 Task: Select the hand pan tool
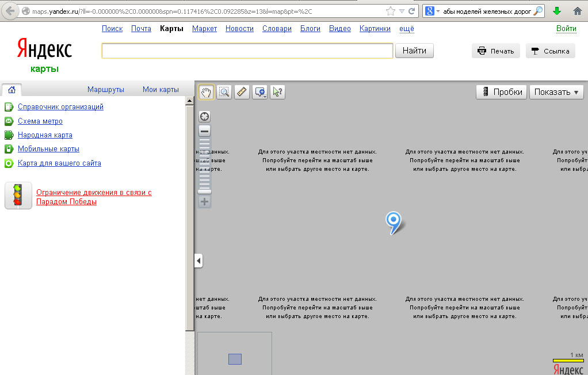(x=206, y=92)
